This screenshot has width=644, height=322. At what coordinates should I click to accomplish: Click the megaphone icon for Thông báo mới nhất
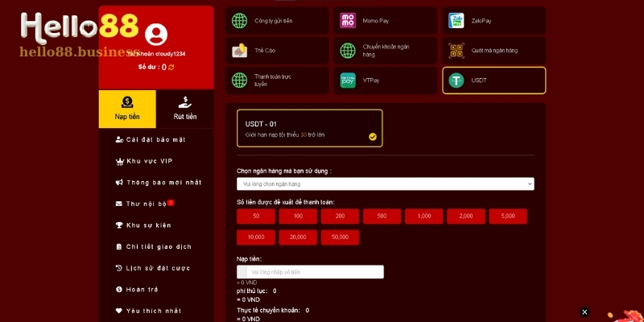click(x=119, y=183)
